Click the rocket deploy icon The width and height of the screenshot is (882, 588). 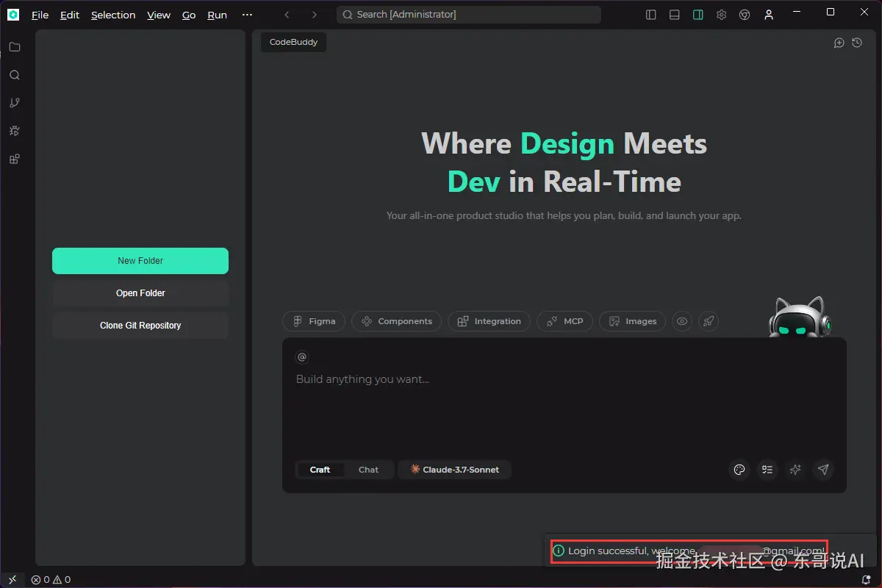tap(709, 321)
